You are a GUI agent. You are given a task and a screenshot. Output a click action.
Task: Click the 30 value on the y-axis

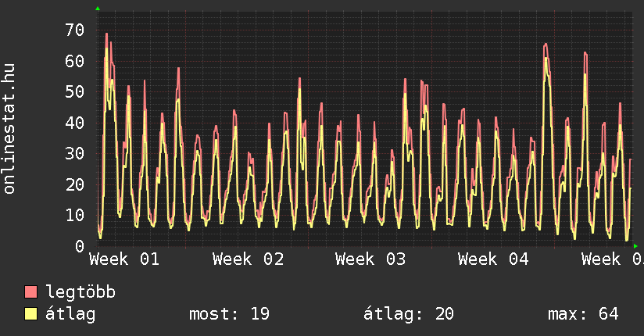click(x=74, y=154)
